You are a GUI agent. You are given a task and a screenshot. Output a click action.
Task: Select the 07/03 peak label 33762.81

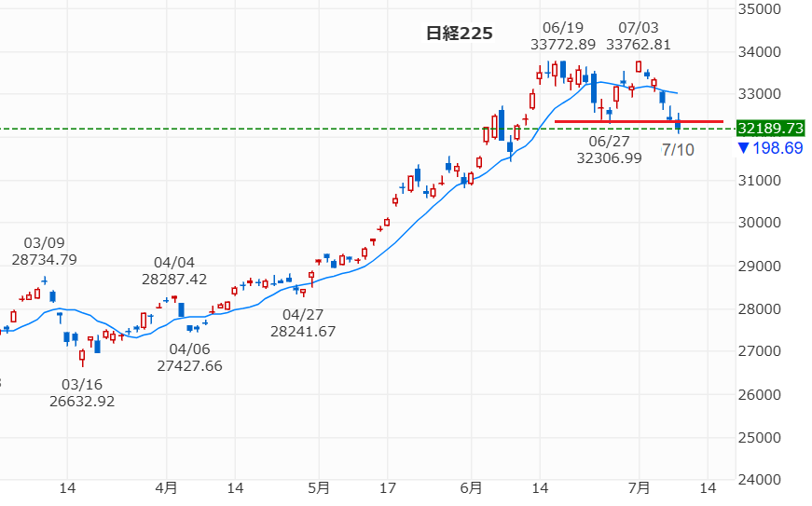click(639, 35)
